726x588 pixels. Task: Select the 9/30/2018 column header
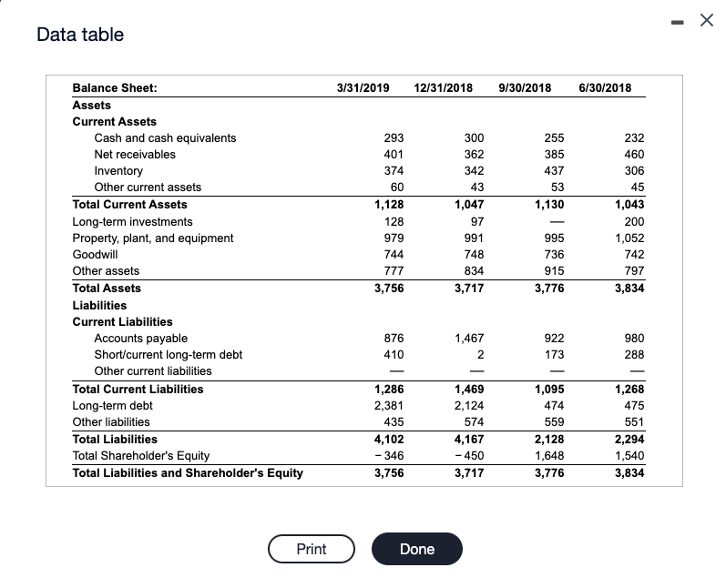click(x=525, y=88)
